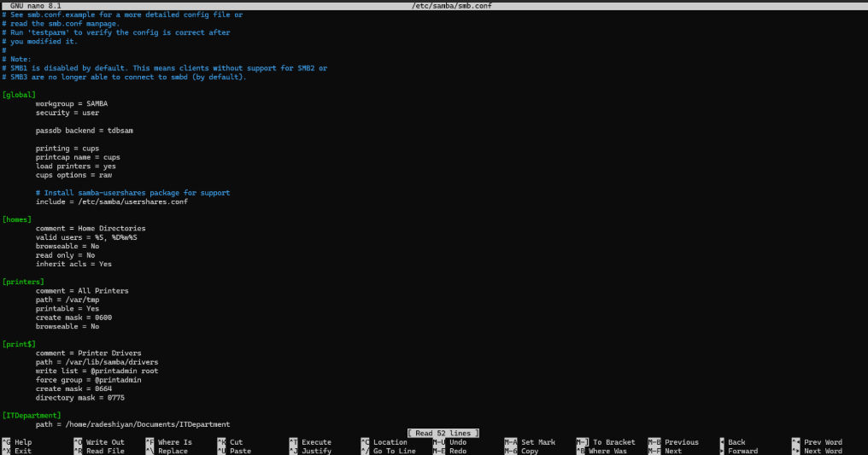Click the Read File shortcut label
868x455 pixels.
pos(104,451)
